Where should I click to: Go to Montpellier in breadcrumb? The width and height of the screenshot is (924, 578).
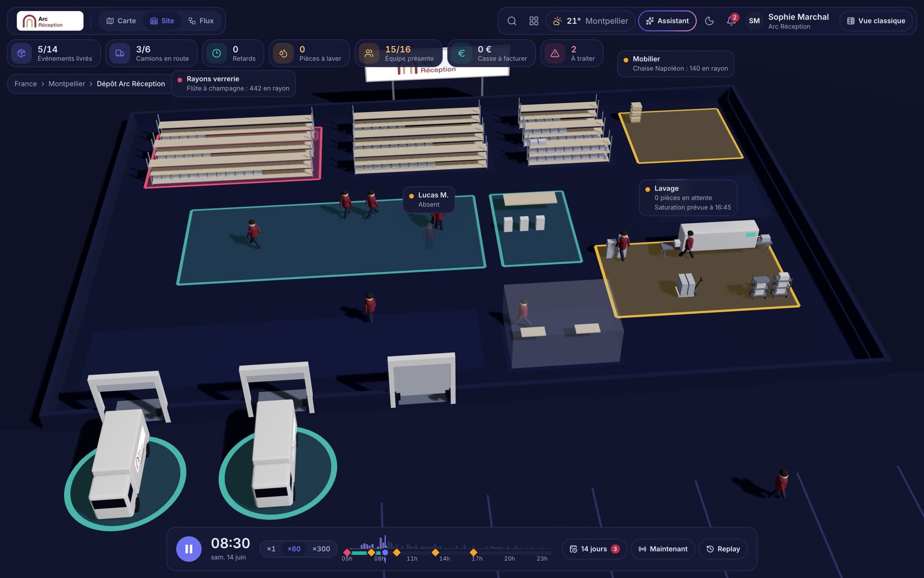pyautogui.click(x=67, y=84)
